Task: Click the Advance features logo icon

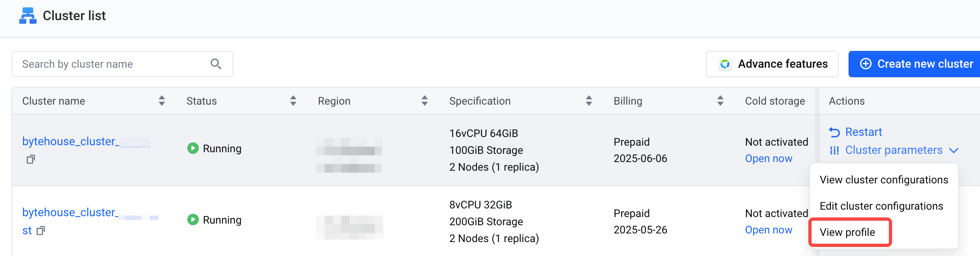Action: click(725, 64)
